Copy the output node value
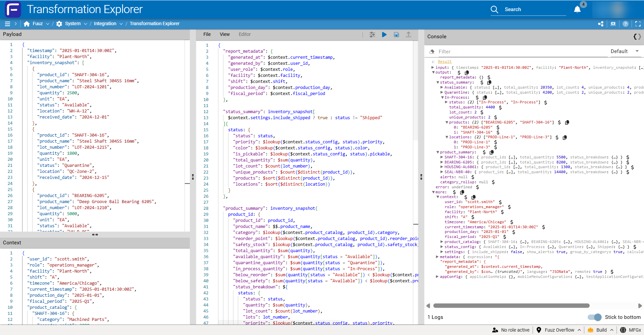 coord(467,73)
